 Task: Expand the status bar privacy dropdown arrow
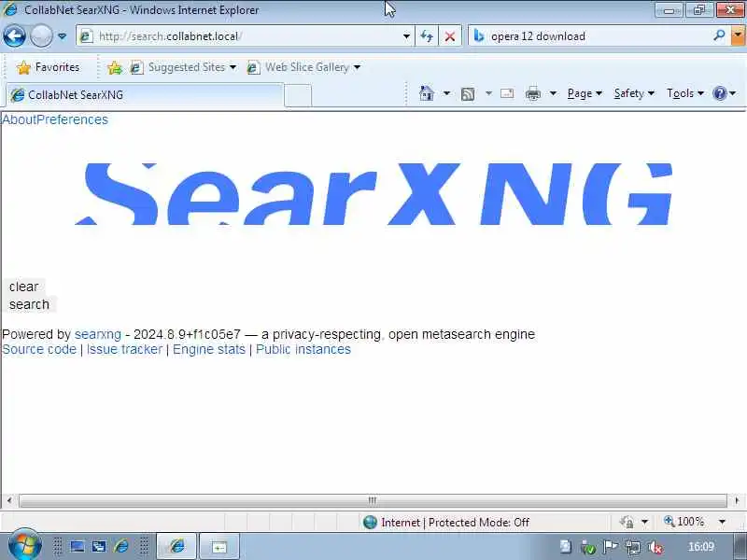[x=644, y=523]
